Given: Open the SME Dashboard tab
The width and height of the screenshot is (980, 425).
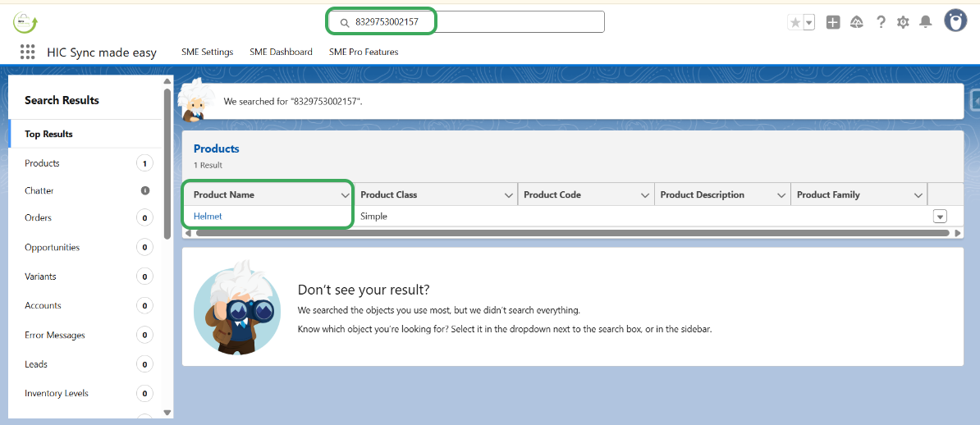Looking at the screenshot, I should [281, 52].
